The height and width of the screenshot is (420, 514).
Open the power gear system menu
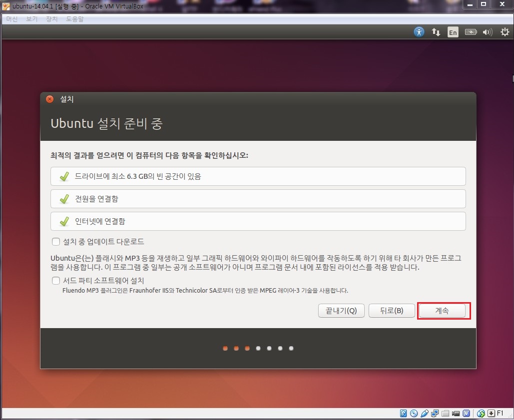[x=504, y=32]
